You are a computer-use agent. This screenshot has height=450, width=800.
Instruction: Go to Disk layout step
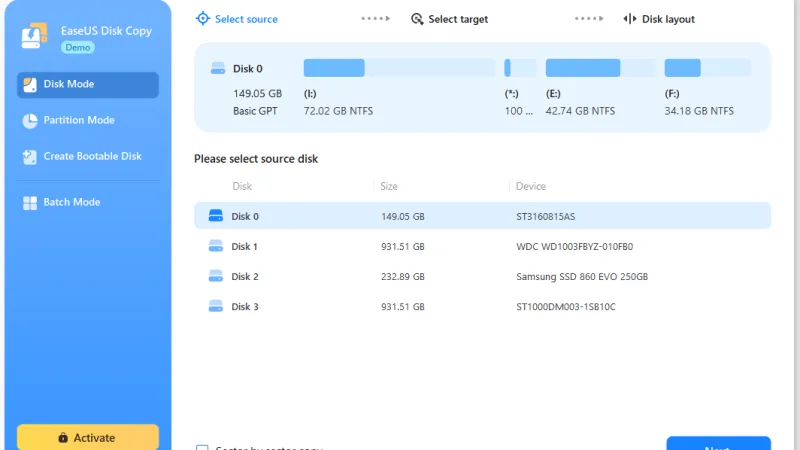point(659,19)
